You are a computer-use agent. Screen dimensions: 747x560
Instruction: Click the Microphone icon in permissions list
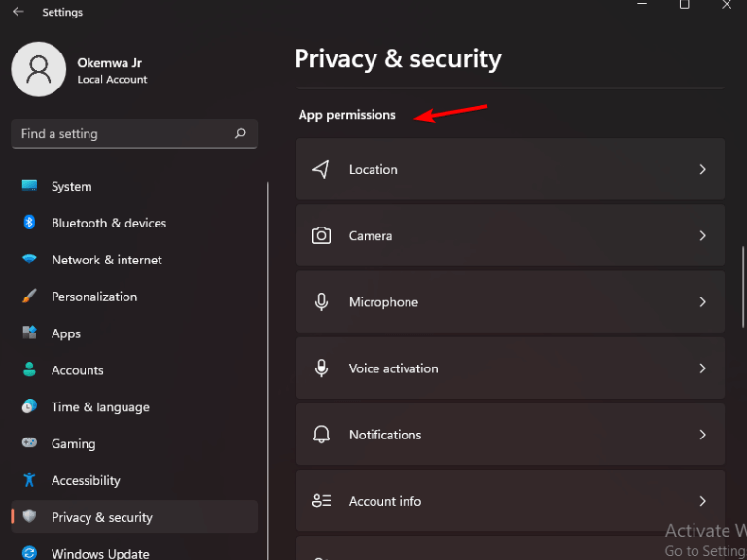click(x=322, y=302)
